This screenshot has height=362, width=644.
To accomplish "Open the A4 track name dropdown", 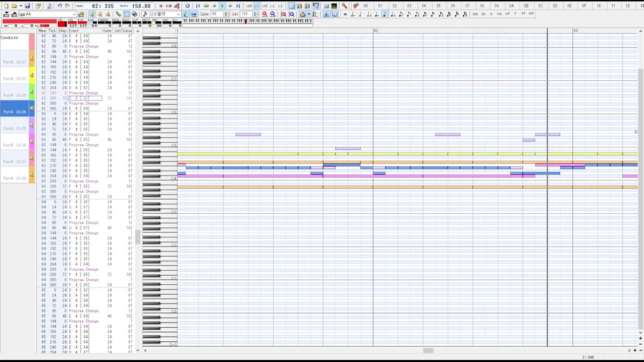I will 74,14.
